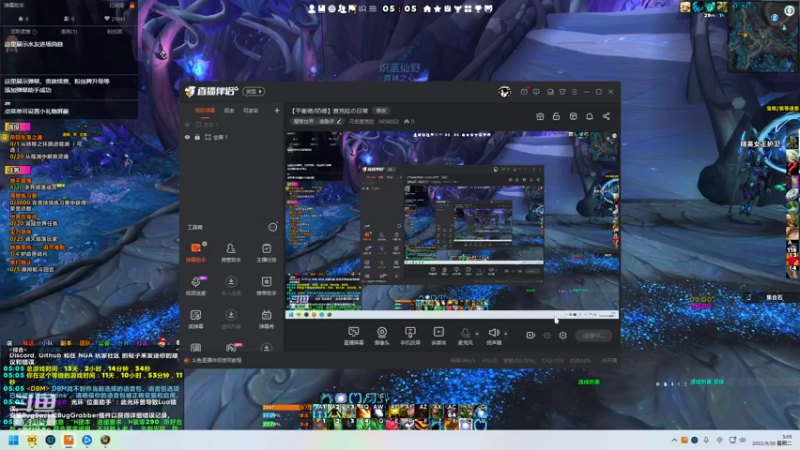Add 直播屏幕 screen capture source
Image resolution: width=800 pixels, height=450 pixels.
point(354,336)
